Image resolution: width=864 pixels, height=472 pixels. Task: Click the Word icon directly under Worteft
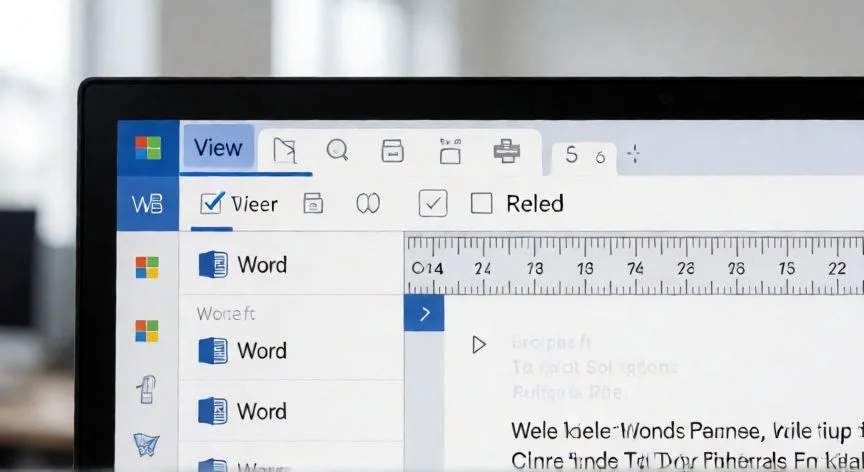click(213, 351)
